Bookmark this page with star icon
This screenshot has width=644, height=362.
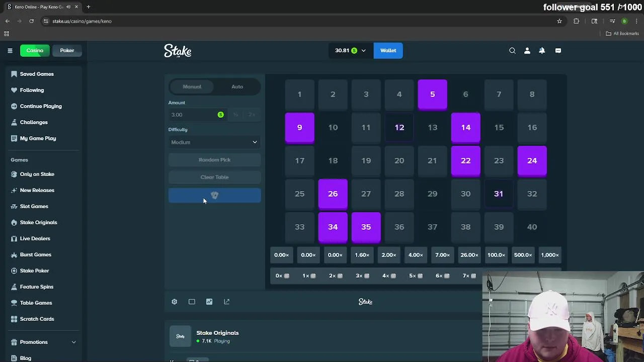point(559,21)
